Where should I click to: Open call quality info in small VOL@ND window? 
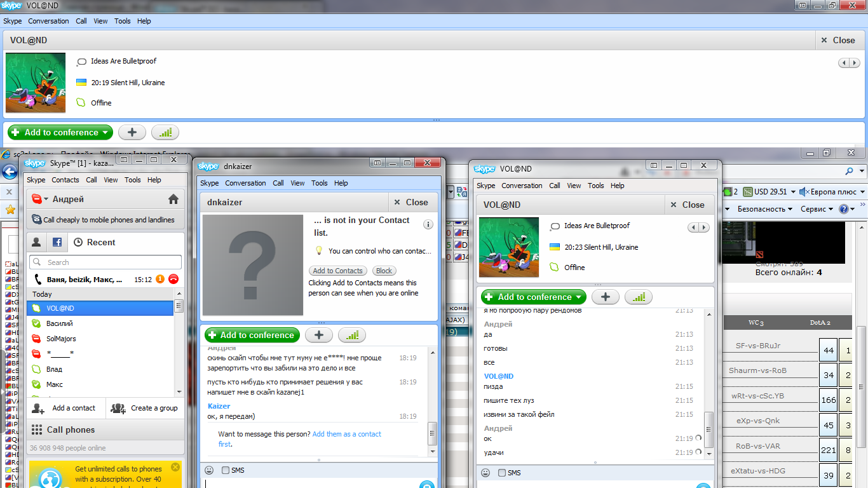(x=639, y=297)
